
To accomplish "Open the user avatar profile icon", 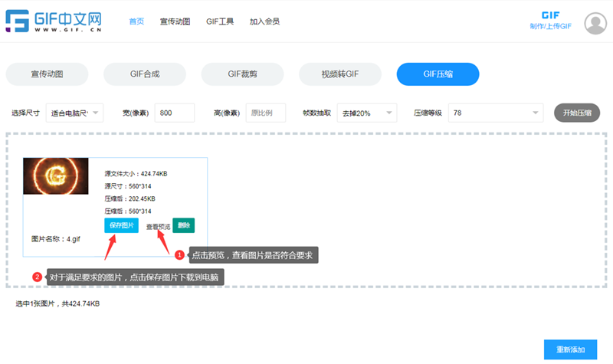I will [595, 24].
